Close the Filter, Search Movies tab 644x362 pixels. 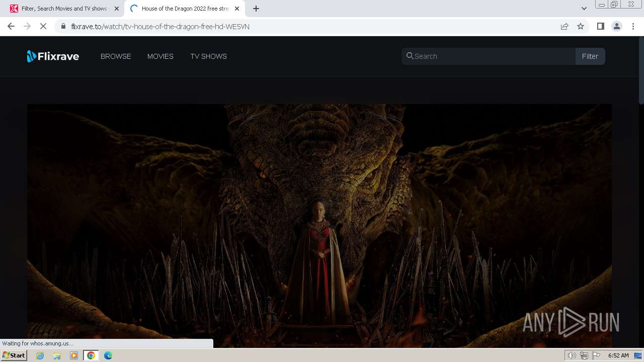point(117,9)
